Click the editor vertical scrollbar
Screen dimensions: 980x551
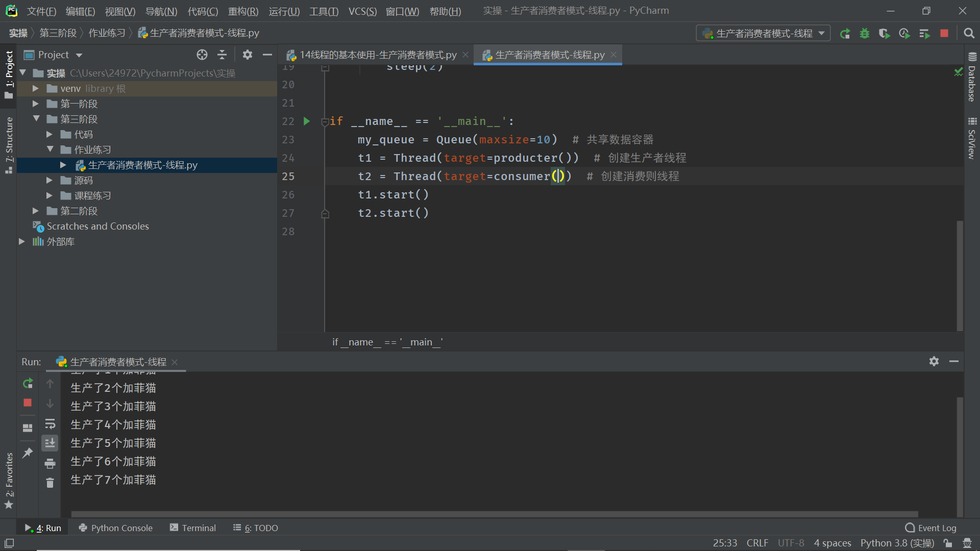(x=960, y=275)
